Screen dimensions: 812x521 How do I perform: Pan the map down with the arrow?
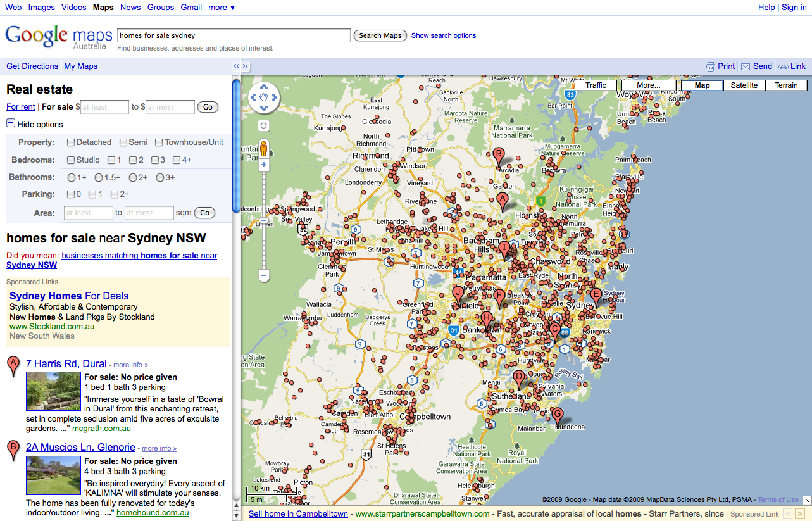click(x=264, y=108)
